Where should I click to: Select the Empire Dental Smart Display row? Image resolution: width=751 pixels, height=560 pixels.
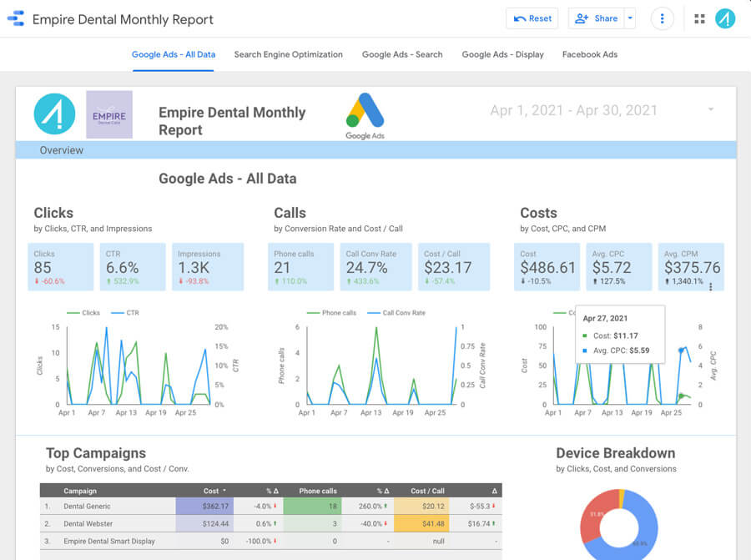(x=270, y=541)
